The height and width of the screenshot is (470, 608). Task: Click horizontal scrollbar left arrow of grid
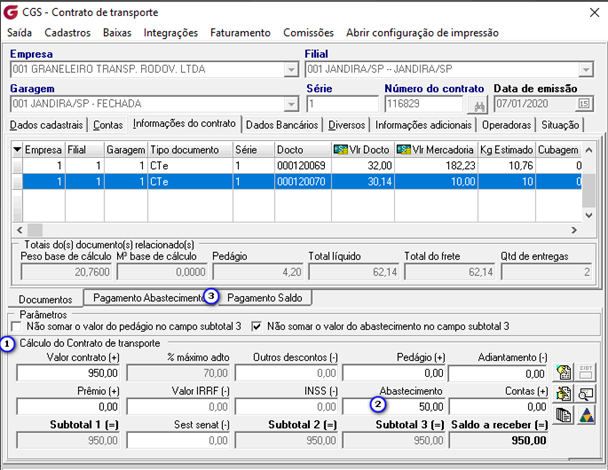point(20,230)
